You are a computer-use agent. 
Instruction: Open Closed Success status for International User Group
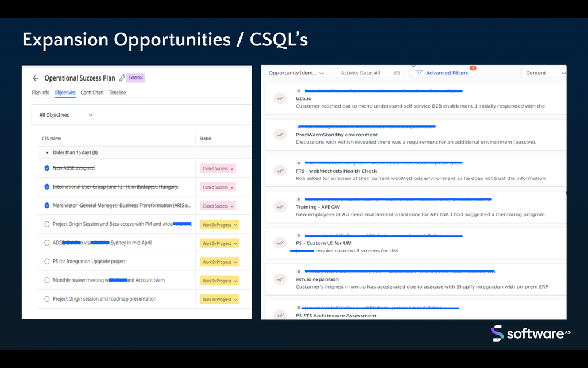pyautogui.click(x=218, y=187)
